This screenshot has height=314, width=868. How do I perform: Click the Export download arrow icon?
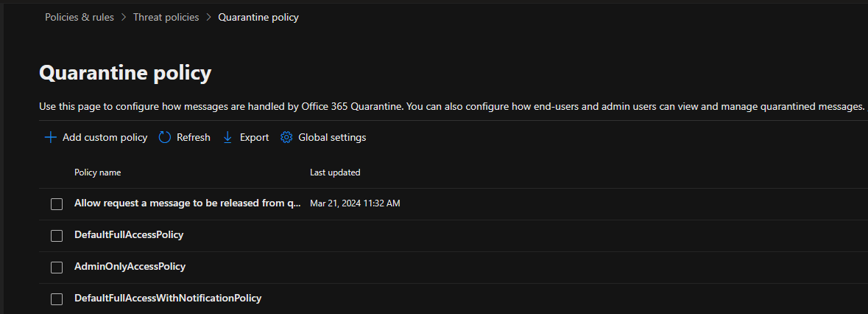(227, 137)
